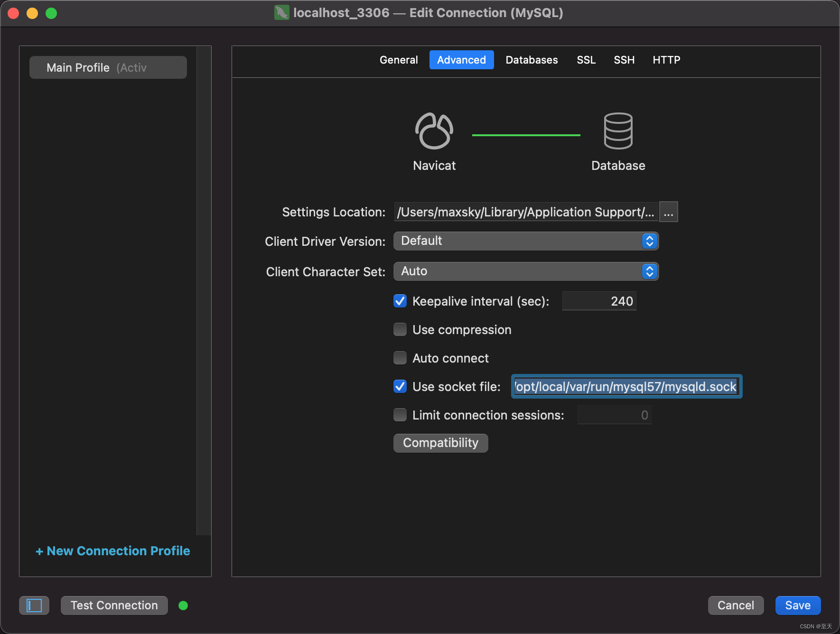Screen dimensions: 840x634
Task: Select Main Profile in the sidebar
Action: coord(108,67)
